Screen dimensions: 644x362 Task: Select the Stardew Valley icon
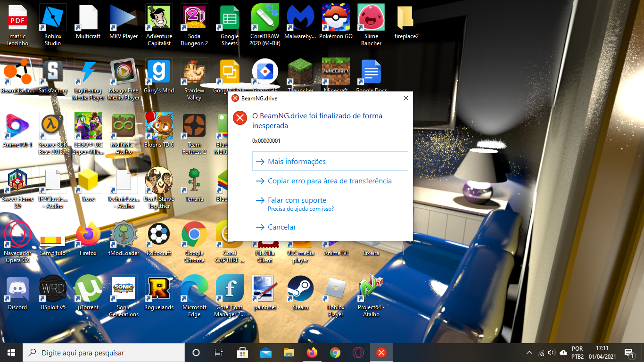point(194,79)
